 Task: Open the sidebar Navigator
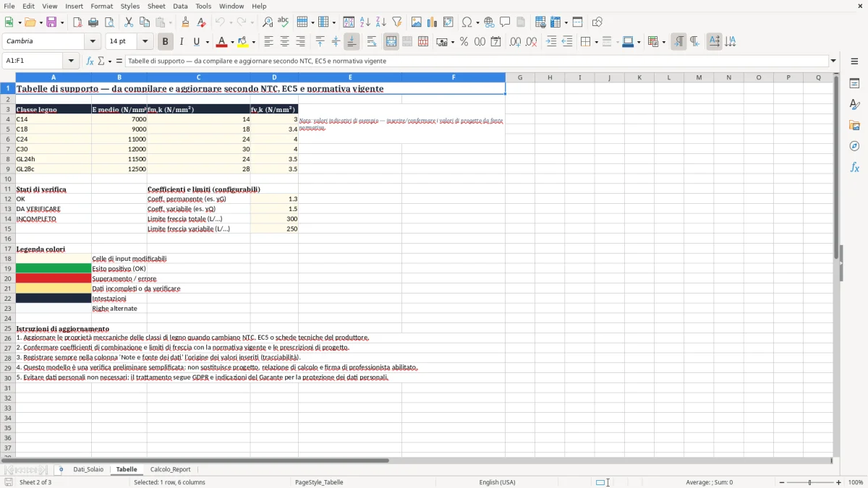tap(854, 146)
